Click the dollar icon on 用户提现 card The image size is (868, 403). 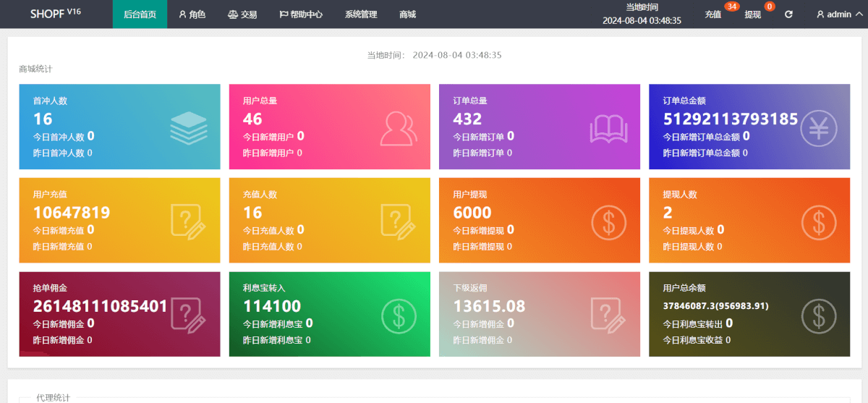[x=608, y=222]
